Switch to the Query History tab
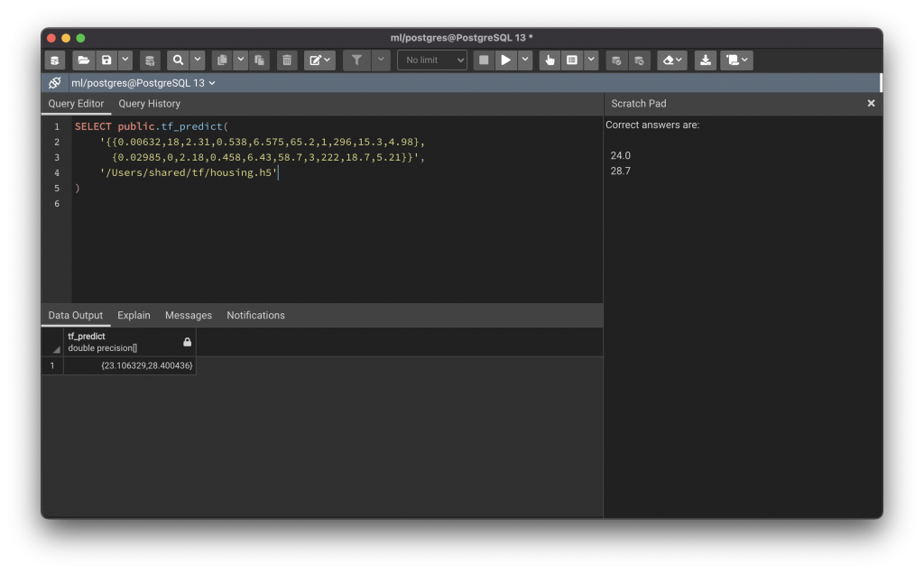 (x=149, y=104)
